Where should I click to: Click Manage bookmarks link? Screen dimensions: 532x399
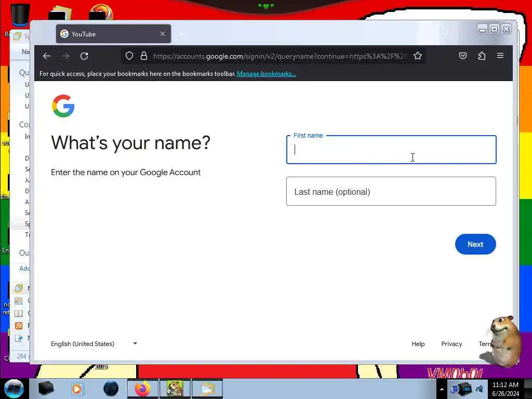click(267, 74)
